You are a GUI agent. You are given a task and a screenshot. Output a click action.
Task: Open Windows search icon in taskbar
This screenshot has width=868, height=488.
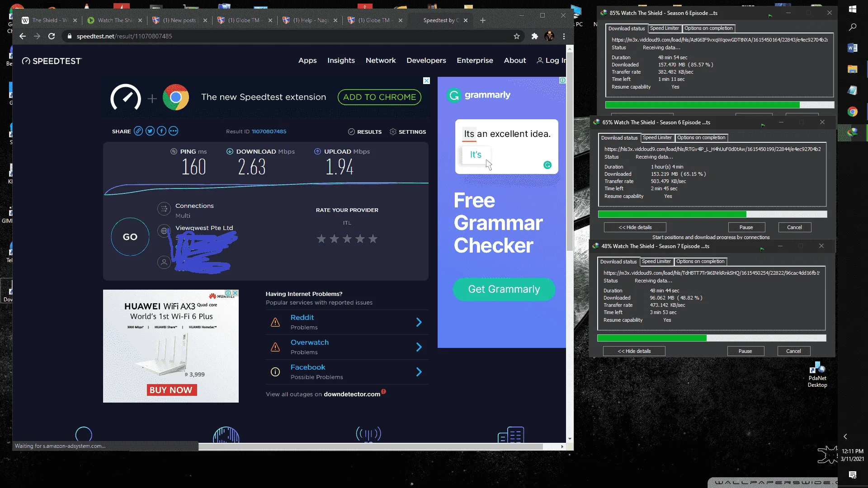coord(853,27)
